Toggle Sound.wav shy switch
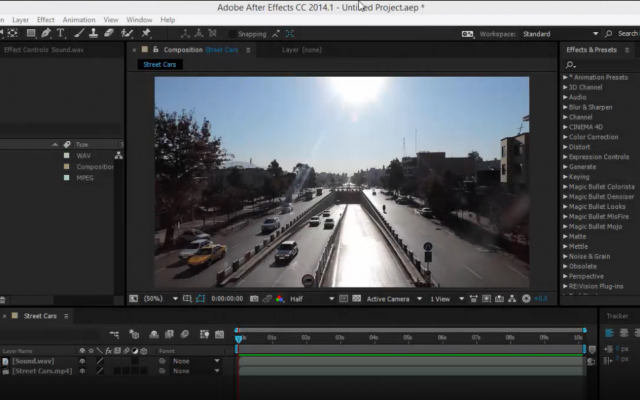 (82, 361)
